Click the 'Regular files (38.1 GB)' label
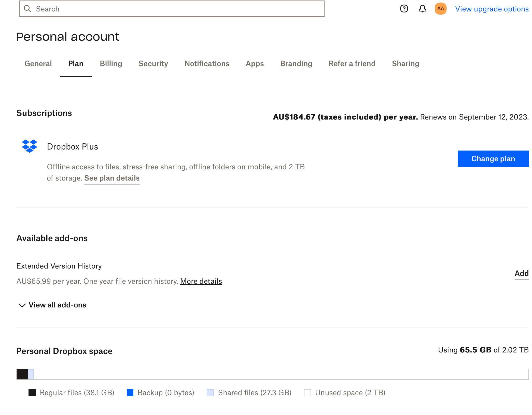Viewport: 532px width, 415px height. point(77,393)
